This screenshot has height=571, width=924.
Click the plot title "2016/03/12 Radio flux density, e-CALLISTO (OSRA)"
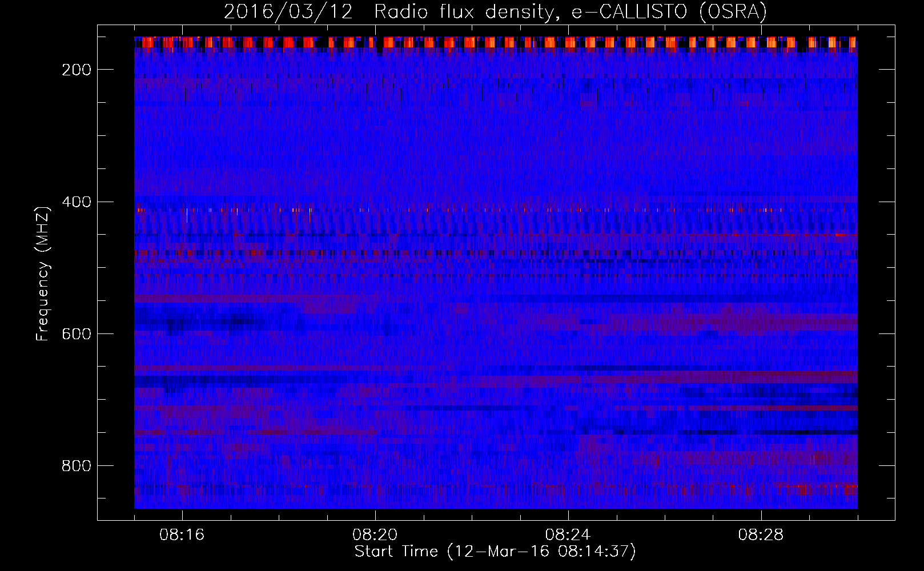(x=495, y=11)
